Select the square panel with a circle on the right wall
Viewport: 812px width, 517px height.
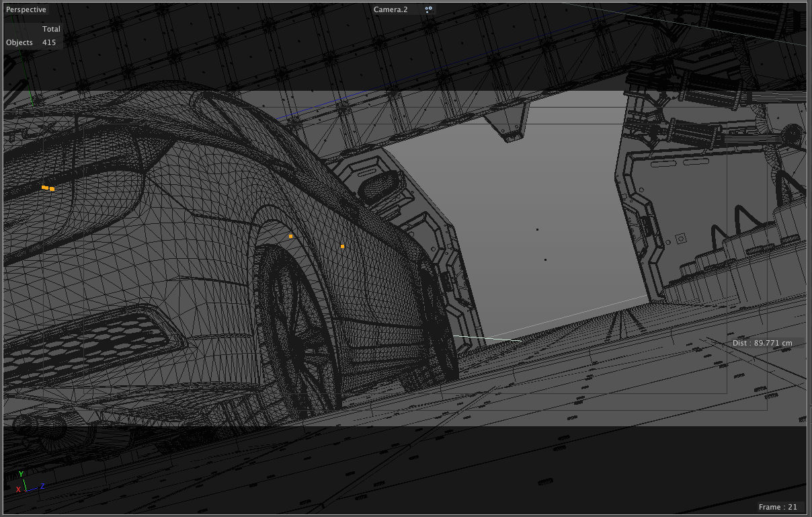[x=680, y=239]
